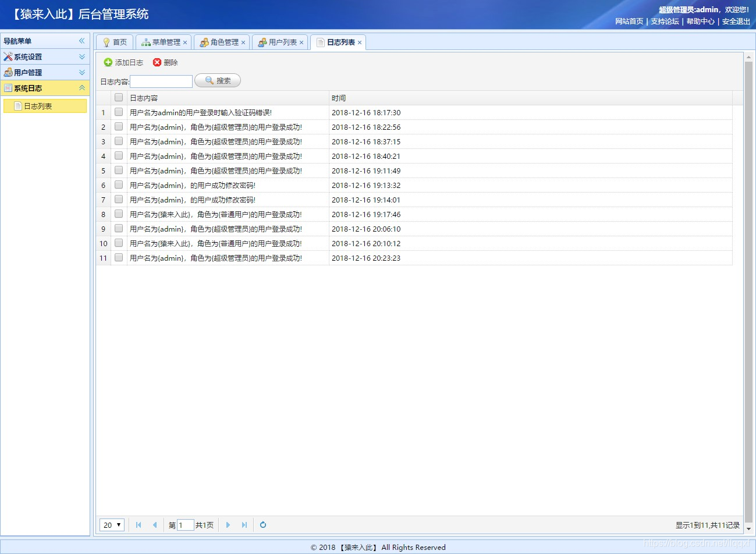Screen dimensions: 756x554
Task: Expand the 用户管理 accordion section
Action: (x=82, y=73)
